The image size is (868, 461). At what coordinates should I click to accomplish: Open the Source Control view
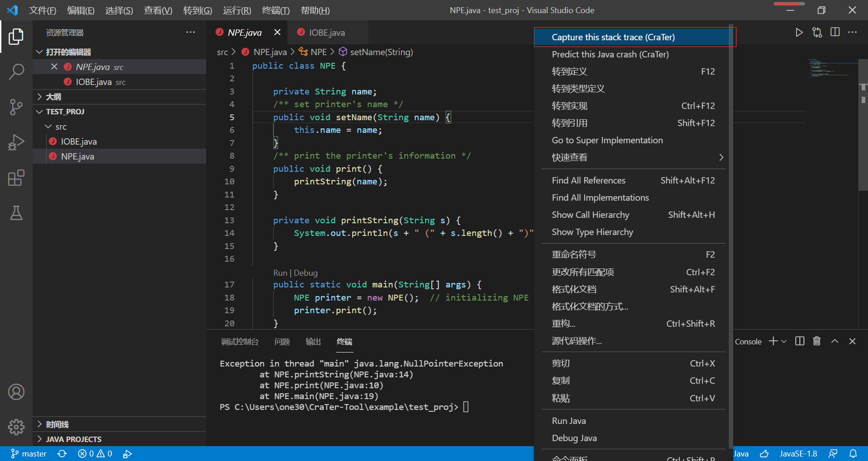(x=16, y=107)
